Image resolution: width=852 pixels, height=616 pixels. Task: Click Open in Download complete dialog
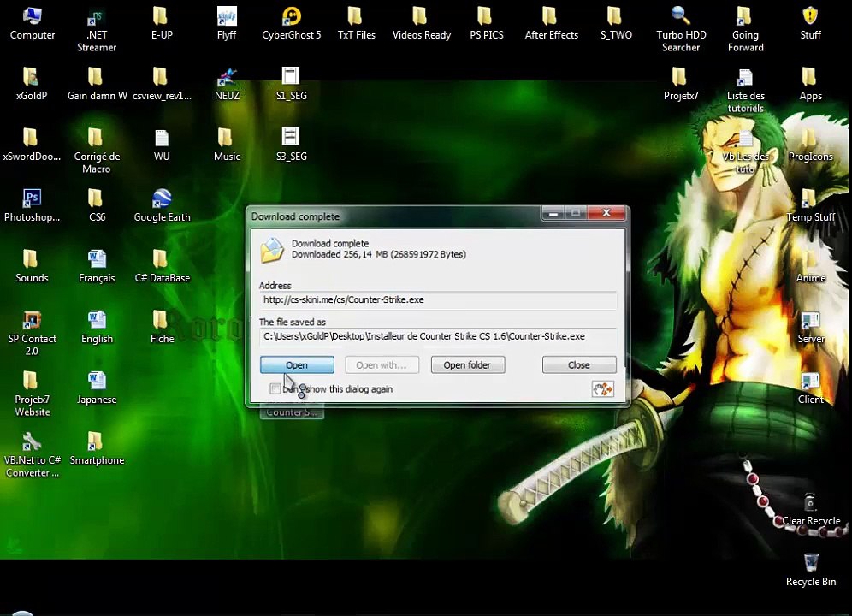297,364
